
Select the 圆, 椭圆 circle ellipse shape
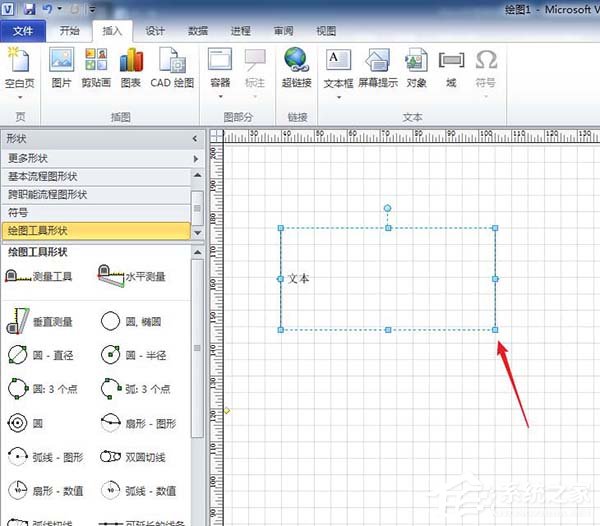tap(131, 321)
